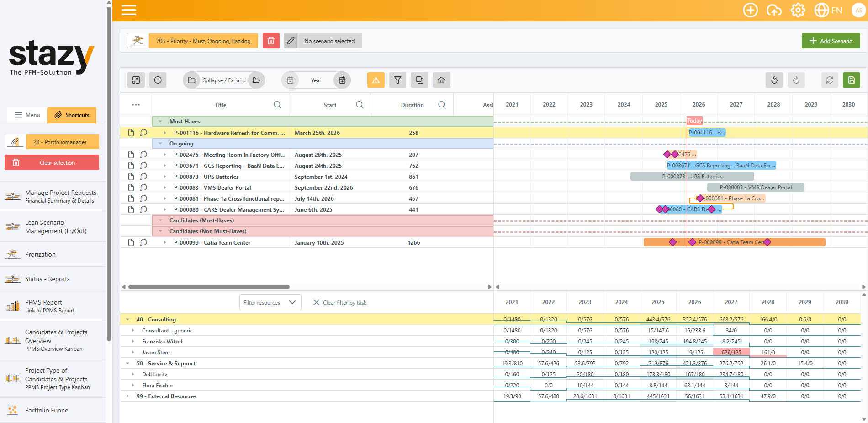Collapse the On going group
Screen dimensions: 868x423
coord(160,143)
